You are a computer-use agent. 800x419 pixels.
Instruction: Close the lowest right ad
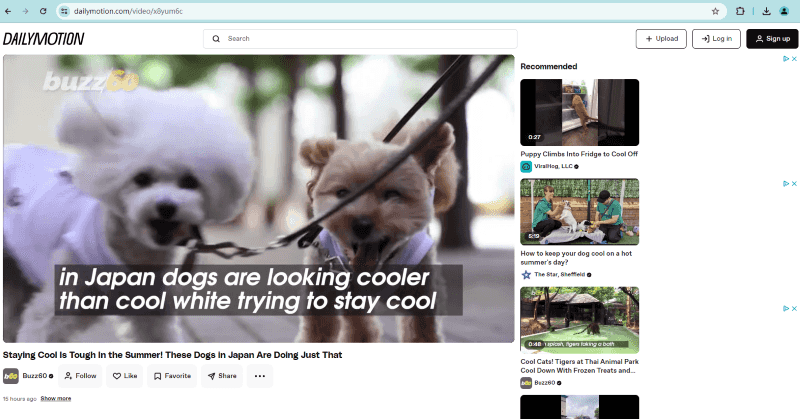point(794,308)
